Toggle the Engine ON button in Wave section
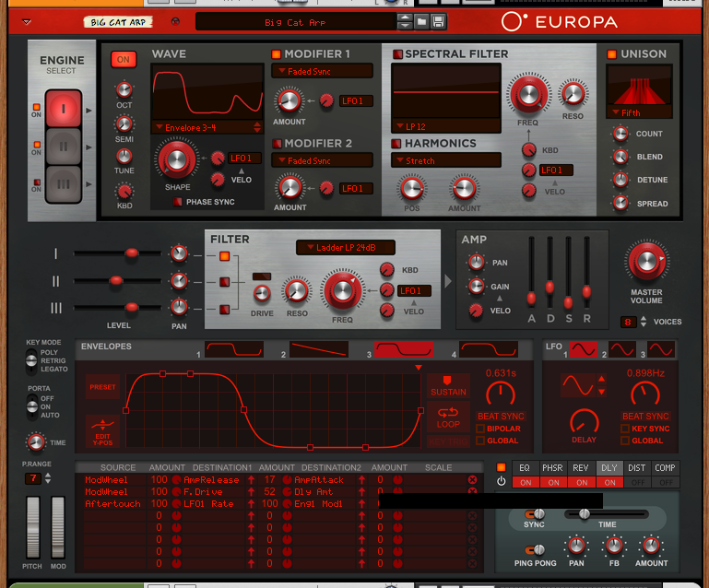 tap(124, 59)
